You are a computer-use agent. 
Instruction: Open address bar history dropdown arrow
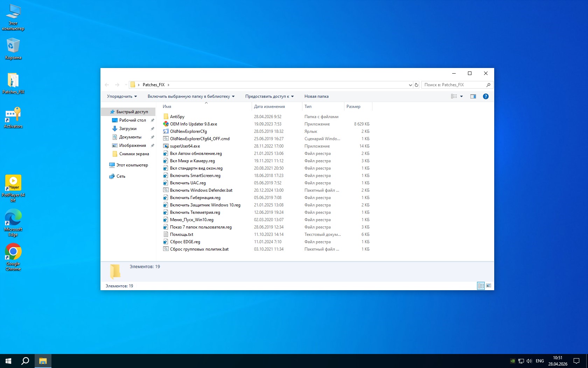[410, 85]
